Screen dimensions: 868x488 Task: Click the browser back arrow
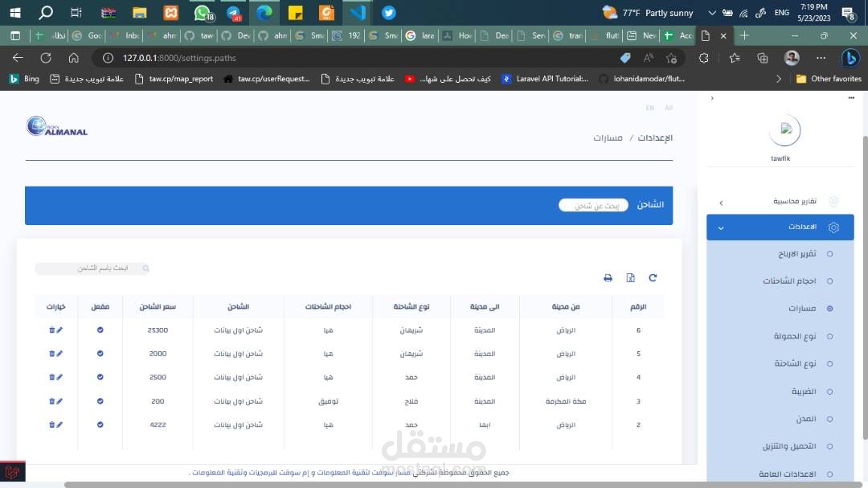(x=18, y=58)
